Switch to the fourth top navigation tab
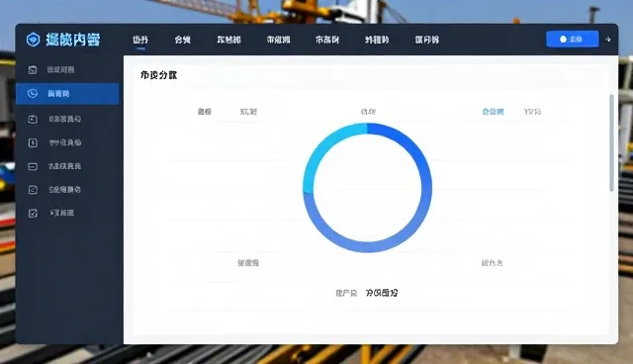This screenshot has width=633, height=364. point(279,40)
